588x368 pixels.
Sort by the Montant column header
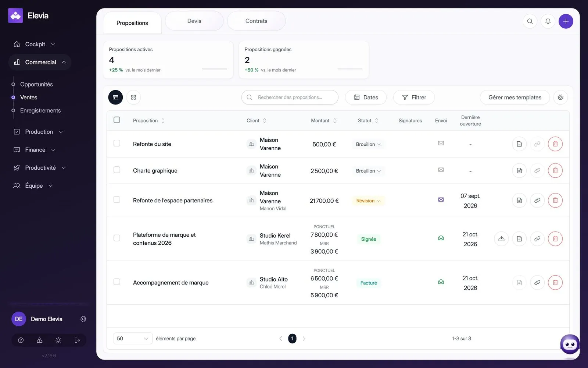point(324,120)
